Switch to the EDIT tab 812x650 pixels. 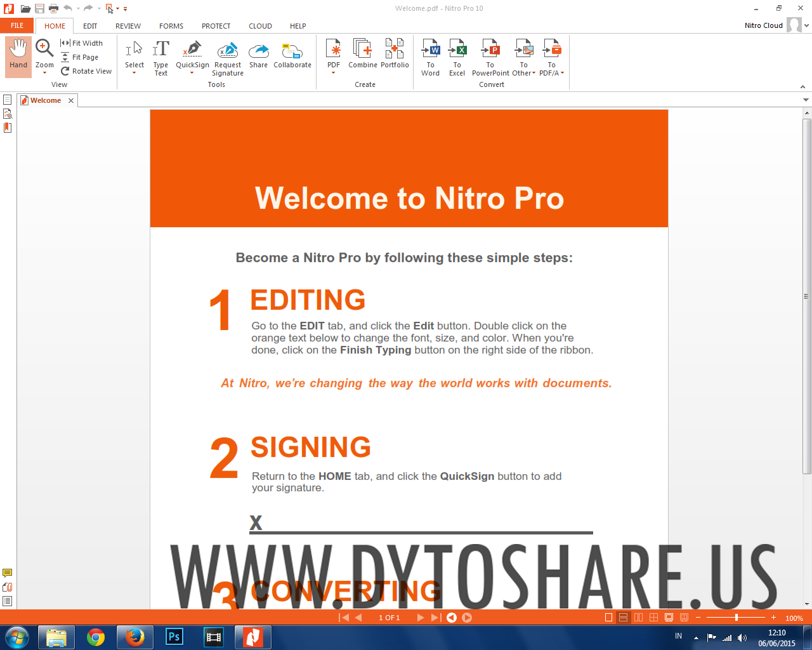[x=90, y=26]
